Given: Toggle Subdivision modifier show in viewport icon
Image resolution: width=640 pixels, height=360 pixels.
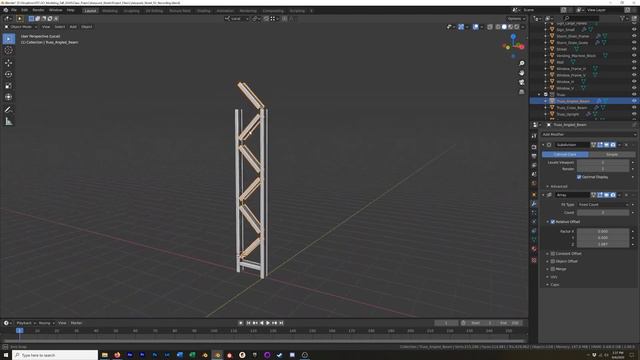Looking at the screenshot, I should 606,145.
